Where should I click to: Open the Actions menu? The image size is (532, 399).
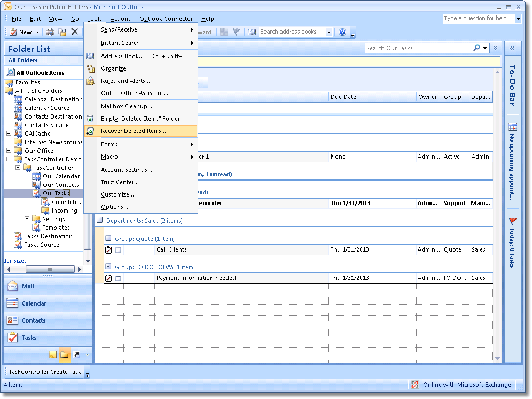[x=120, y=19]
